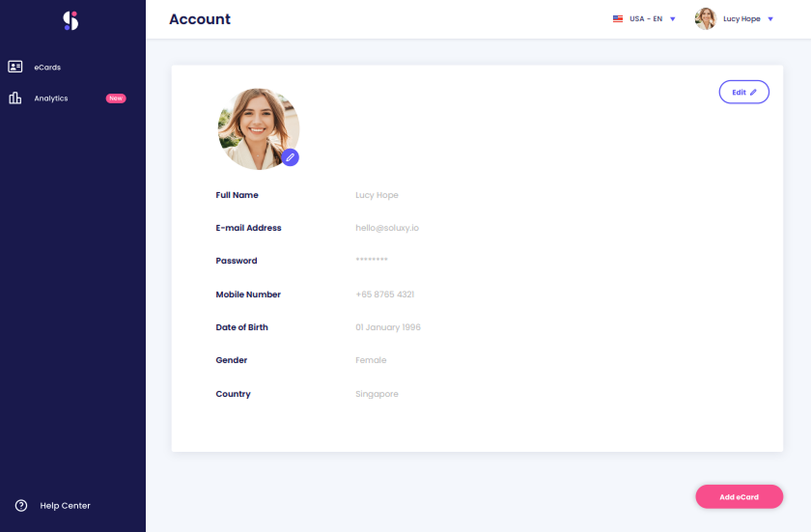The height and width of the screenshot is (532, 811).
Task: Click the Password label
Action: click(x=237, y=261)
